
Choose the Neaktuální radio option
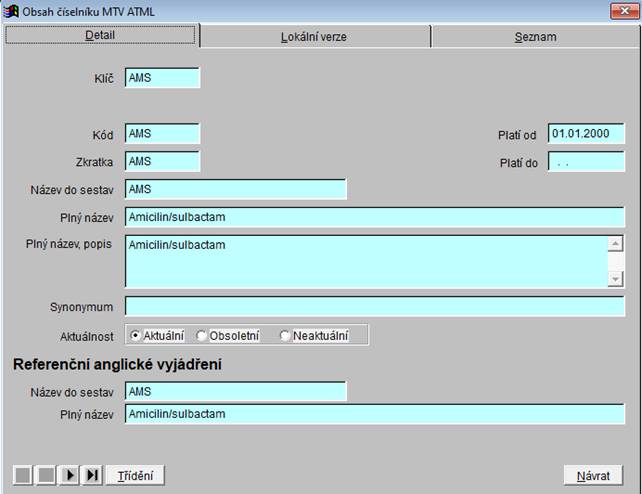click(x=286, y=336)
